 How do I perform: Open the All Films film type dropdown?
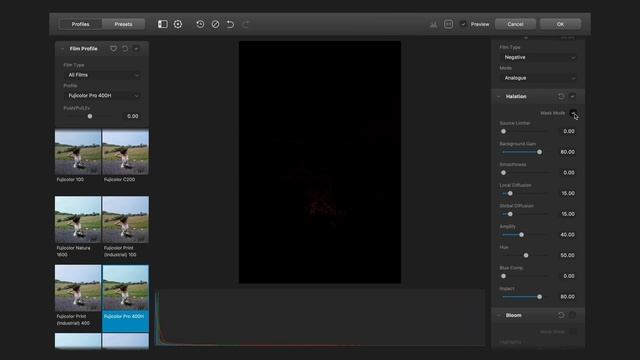pyautogui.click(x=103, y=75)
